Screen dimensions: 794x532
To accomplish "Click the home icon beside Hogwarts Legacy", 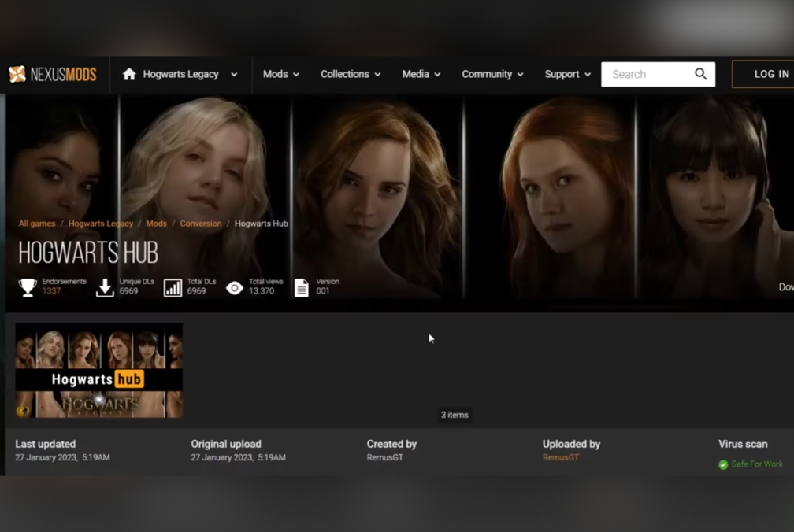I will [x=129, y=74].
